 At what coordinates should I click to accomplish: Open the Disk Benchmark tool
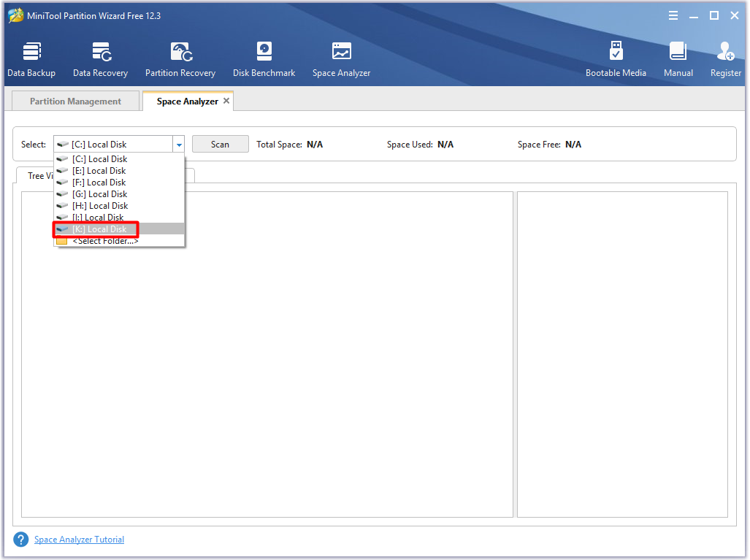[264, 60]
